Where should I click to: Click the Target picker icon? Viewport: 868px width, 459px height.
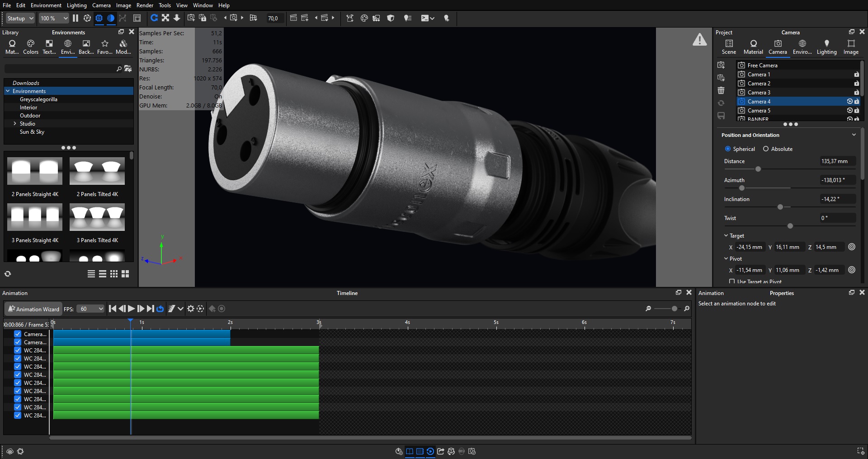tap(852, 247)
